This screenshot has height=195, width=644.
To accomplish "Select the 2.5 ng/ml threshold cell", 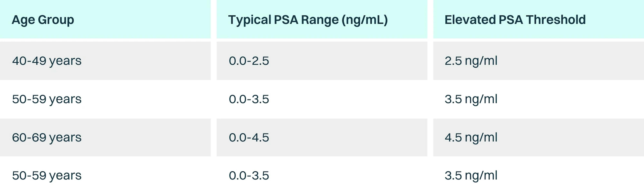I will click(x=471, y=61).
